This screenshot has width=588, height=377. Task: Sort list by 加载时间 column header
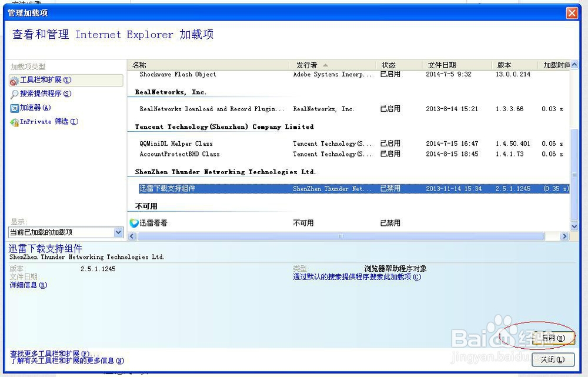554,65
